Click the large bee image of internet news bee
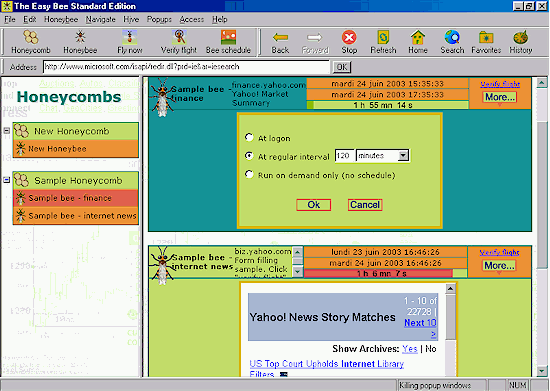Viewport: 550px width, 391px height. click(x=161, y=266)
